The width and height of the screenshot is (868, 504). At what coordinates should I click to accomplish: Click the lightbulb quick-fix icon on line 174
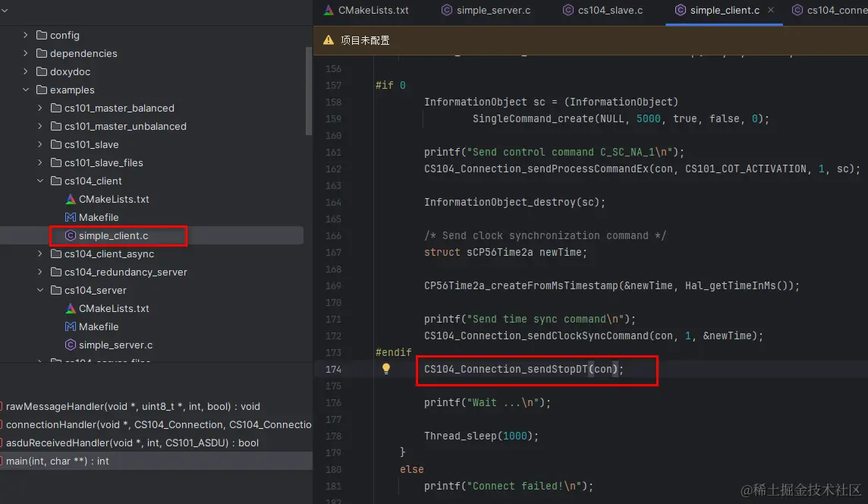pyautogui.click(x=386, y=369)
